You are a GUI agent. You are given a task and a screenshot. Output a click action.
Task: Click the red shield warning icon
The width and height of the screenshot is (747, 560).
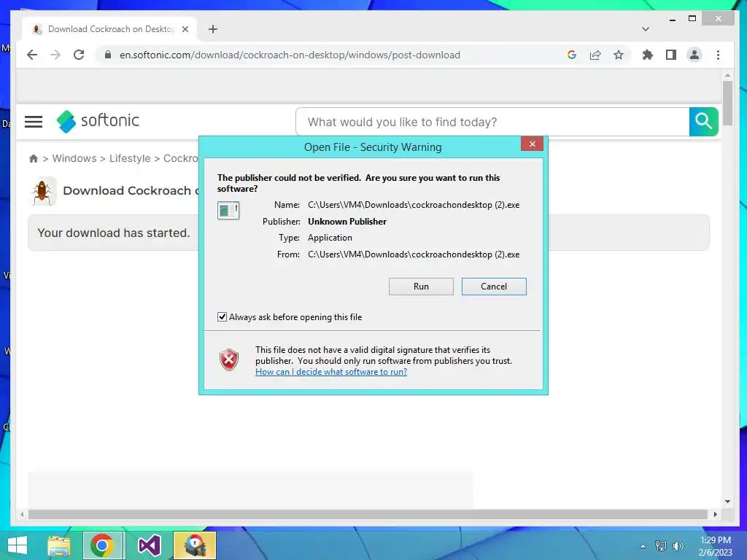[229, 359]
